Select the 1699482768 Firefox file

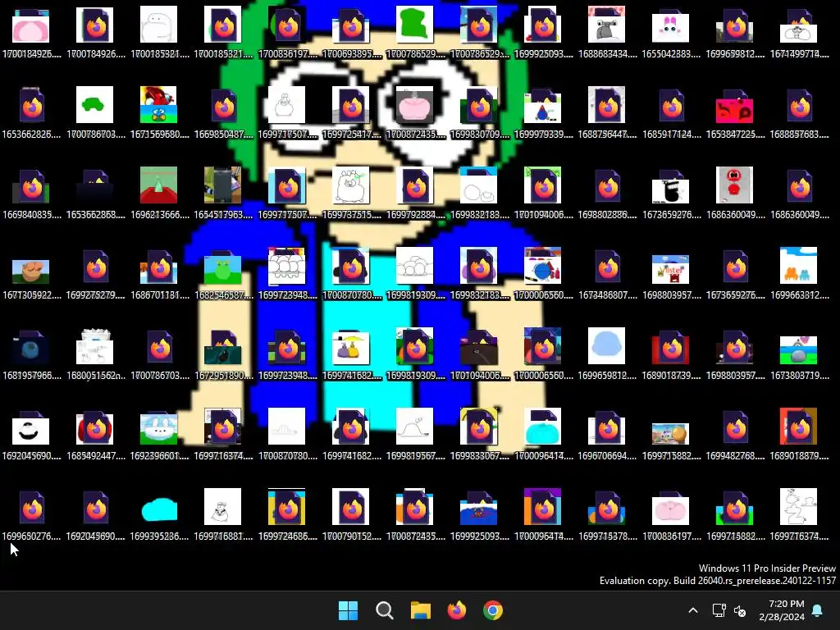[736, 427]
